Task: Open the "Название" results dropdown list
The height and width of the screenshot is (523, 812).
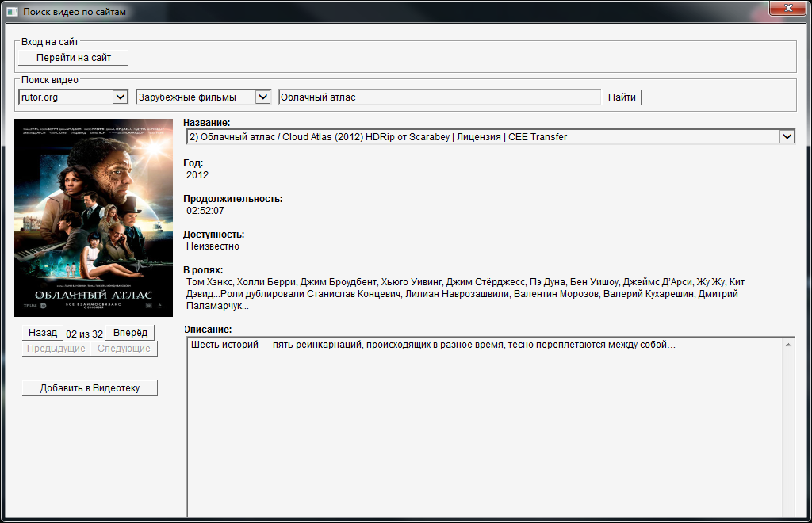Action: pyautogui.click(x=787, y=137)
